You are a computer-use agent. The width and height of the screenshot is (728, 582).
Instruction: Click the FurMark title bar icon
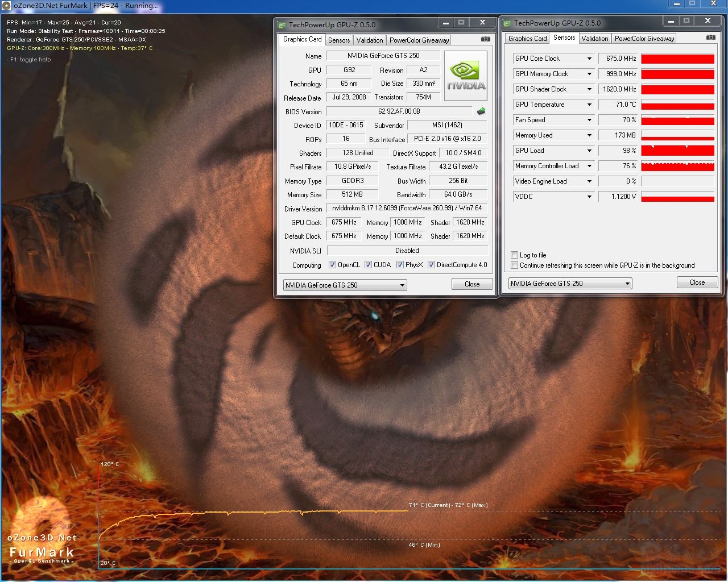7,5
